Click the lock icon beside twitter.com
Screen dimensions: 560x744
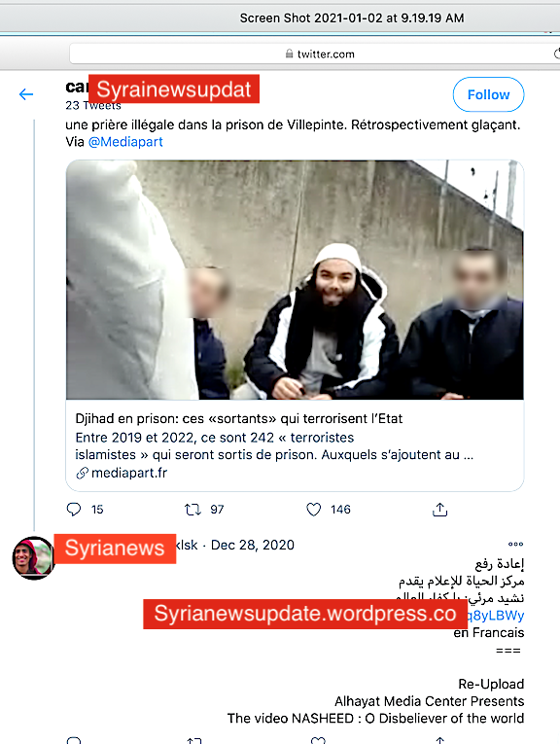(290, 53)
